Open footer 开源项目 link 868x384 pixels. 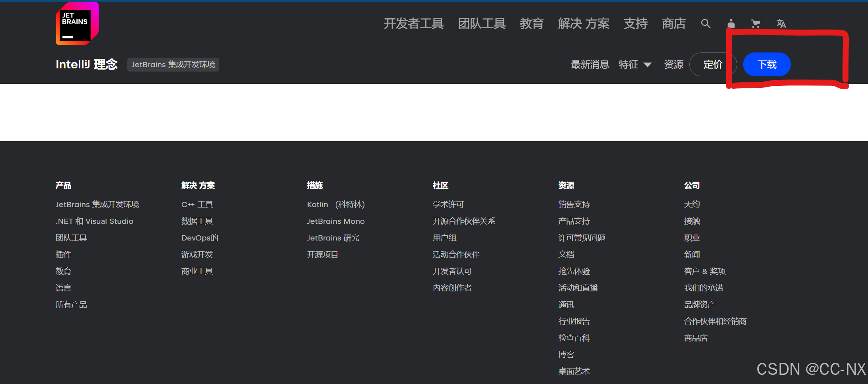(x=323, y=254)
